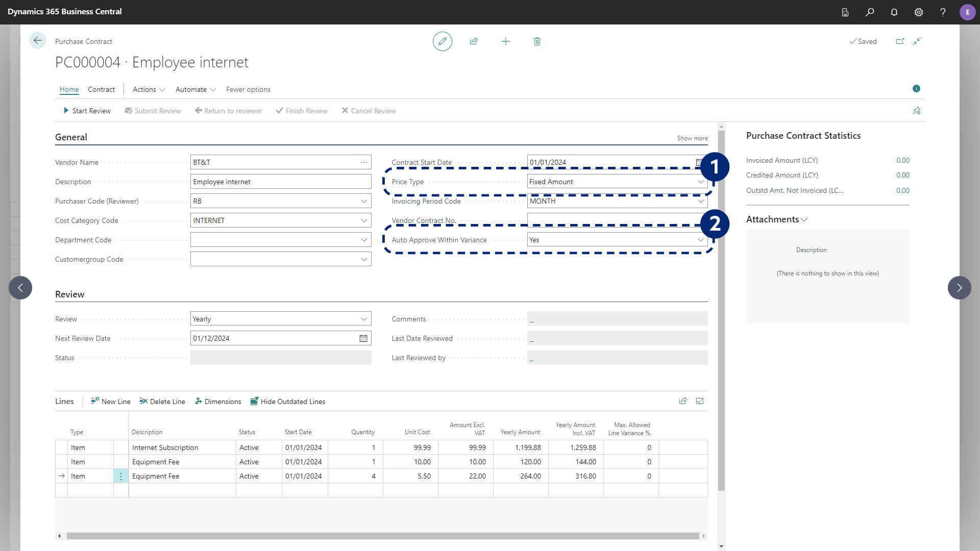The image size is (980, 551).
Task: Toggle the Automate menu open
Action: point(194,89)
